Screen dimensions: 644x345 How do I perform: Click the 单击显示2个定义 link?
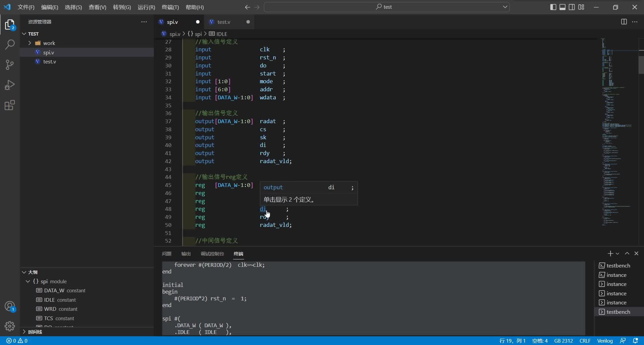tap(289, 199)
